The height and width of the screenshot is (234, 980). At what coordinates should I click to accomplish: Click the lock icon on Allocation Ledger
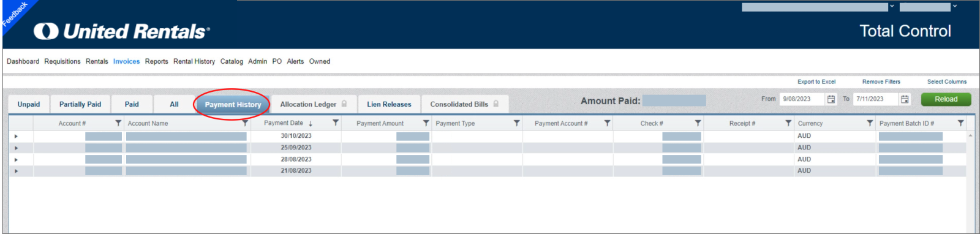click(x=344, y=104)
